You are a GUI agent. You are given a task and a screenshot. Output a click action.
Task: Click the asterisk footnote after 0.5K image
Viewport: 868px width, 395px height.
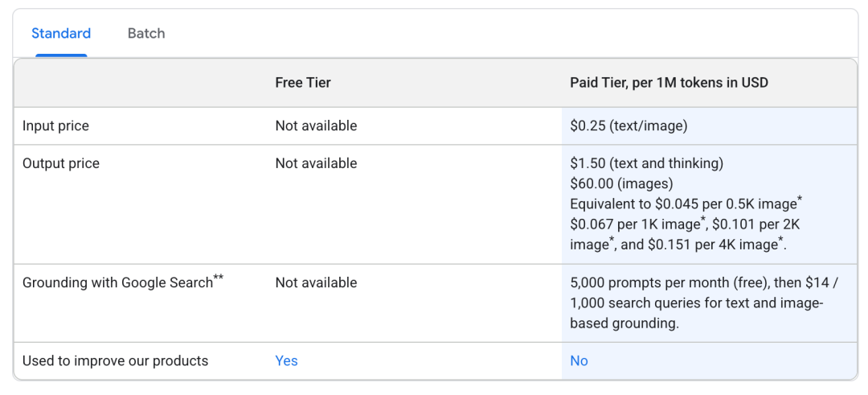pyautogui.click(x=800, y=200)
